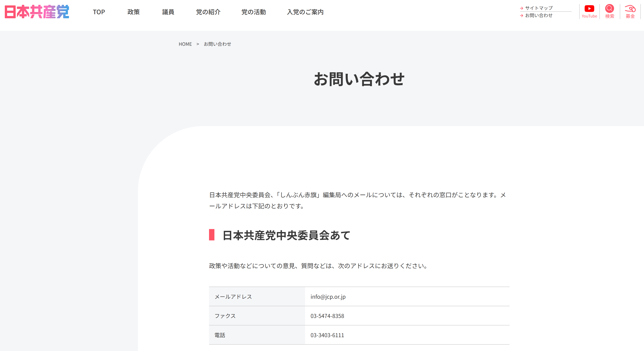Click HOME in the breadcrumb
This screenshot has width=644, height=351.
[x=185, y=44]
